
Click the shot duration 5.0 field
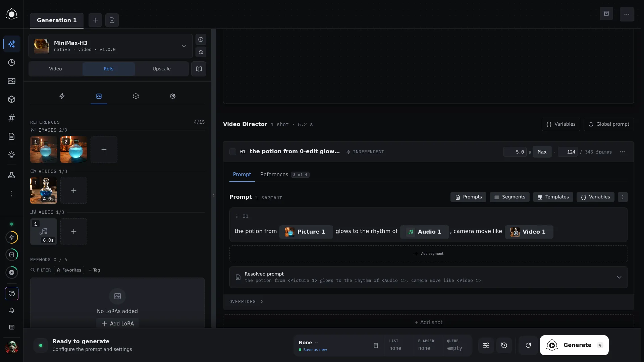pyautogui.click(x=515, y=152)
